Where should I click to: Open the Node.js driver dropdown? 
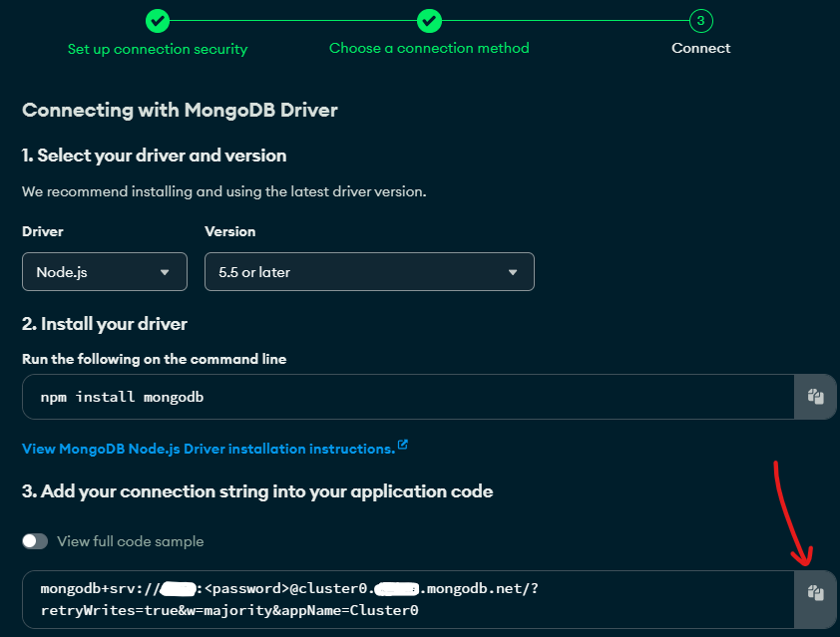tap(105, 272)
